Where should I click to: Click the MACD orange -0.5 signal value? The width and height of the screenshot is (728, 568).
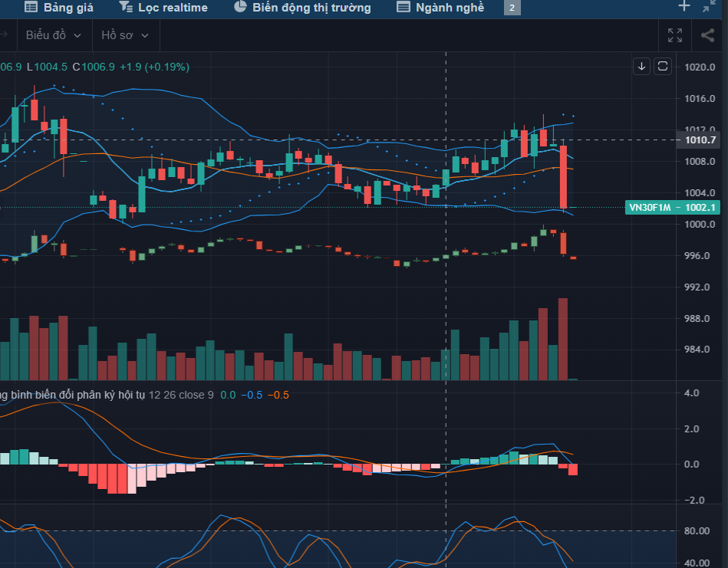278,395
